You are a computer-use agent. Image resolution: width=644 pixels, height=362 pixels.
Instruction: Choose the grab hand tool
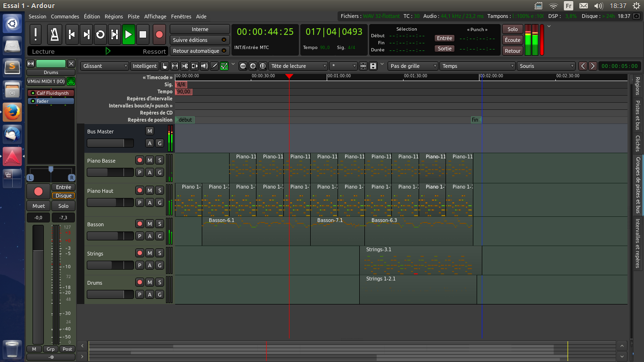tap(165, 66)
